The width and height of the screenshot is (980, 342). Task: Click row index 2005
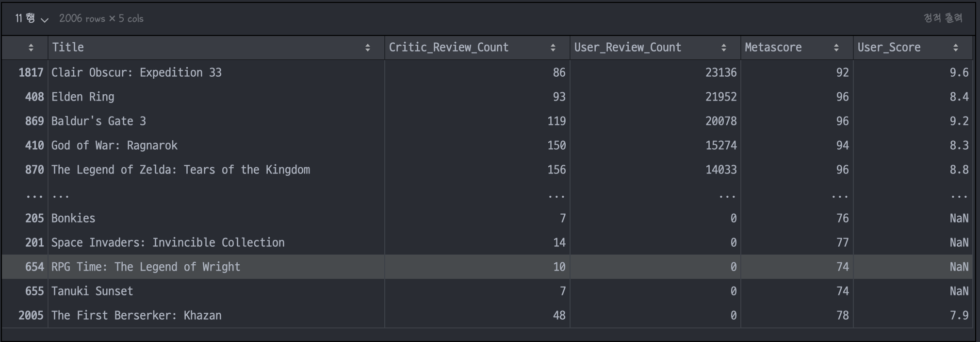coord(31,315)
